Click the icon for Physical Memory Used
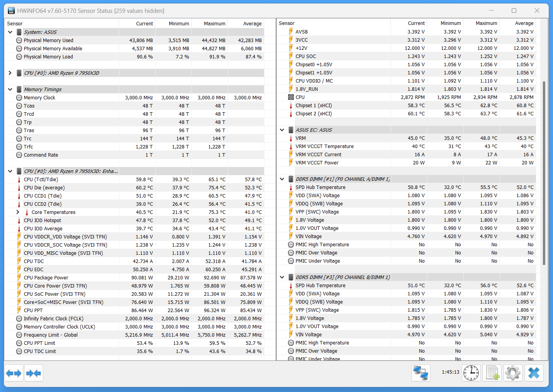Screen dimensions: 553x392 [x=19, y=41]
